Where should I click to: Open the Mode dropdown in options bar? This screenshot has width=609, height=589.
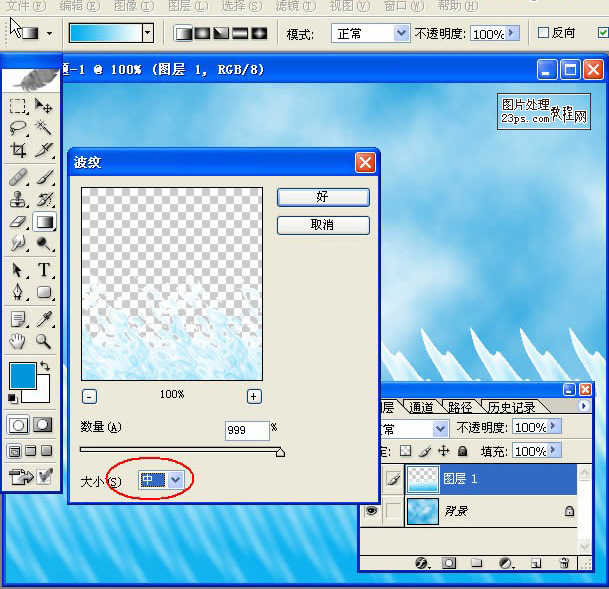point(401,33)
